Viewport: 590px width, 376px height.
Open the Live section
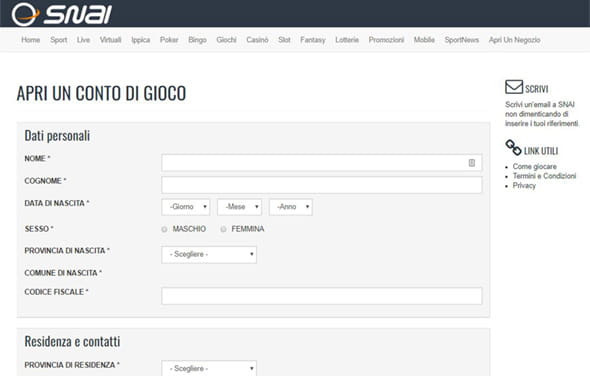pos(84,40)
